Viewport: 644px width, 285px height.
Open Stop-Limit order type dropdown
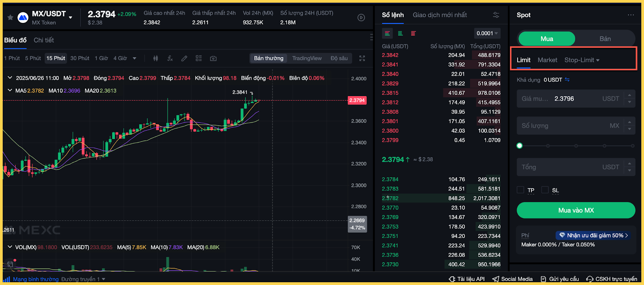582,60
